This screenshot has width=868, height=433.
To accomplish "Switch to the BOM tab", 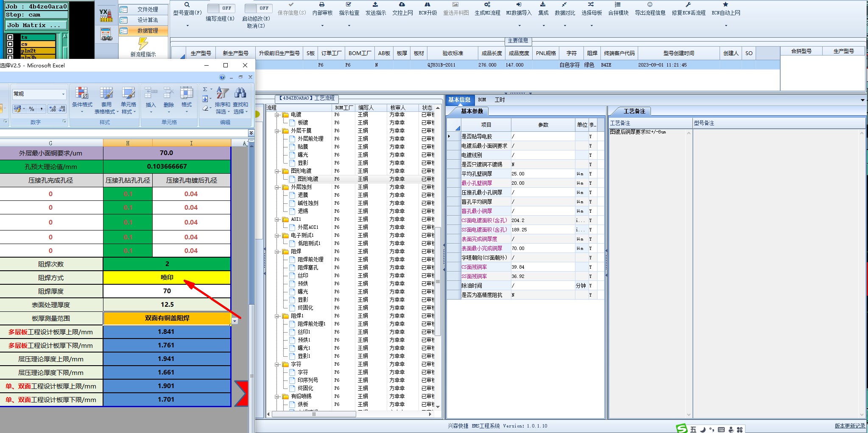I will tap(482, 100).
